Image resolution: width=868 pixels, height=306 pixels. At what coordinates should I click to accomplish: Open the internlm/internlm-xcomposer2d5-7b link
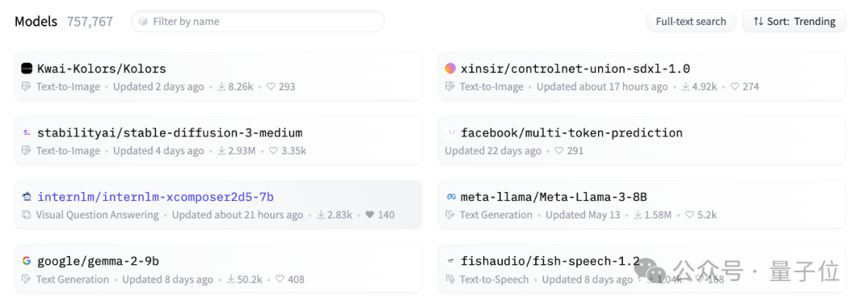[x=156, y=197]
